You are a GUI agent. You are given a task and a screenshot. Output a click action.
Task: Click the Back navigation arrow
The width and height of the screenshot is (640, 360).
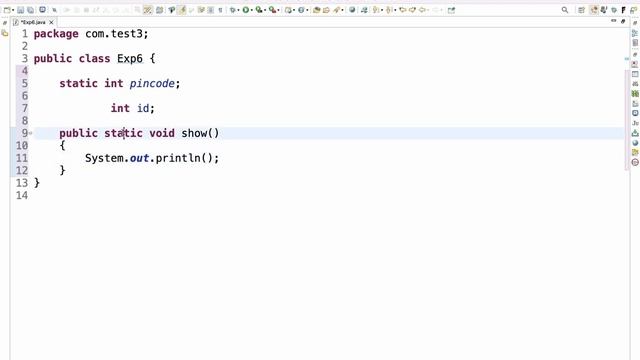tap(422, 10)
